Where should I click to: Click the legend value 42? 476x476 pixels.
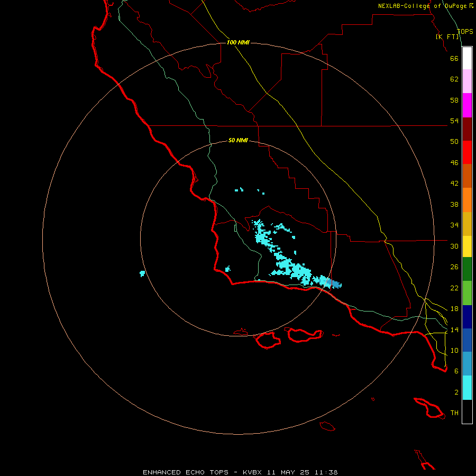(x=454, y=184)
